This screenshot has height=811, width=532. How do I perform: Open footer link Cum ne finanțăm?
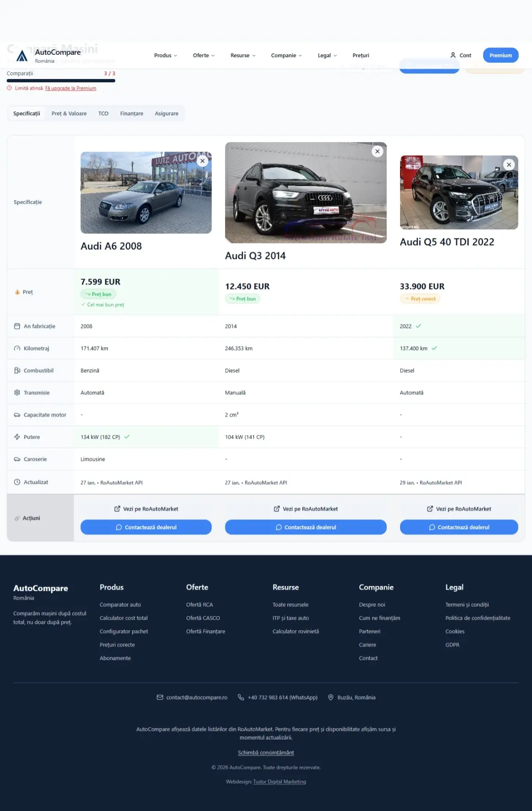tap(379, 618)
